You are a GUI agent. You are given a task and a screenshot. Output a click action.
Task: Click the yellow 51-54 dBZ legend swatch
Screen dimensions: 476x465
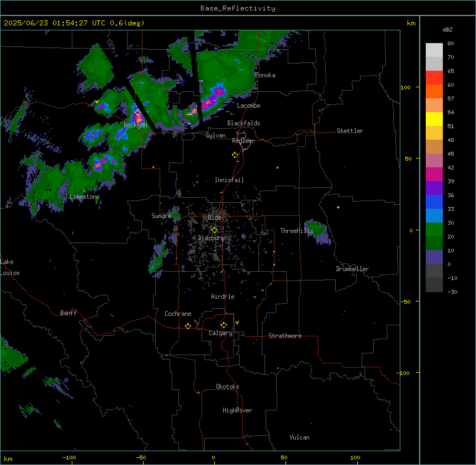point(434,119)
